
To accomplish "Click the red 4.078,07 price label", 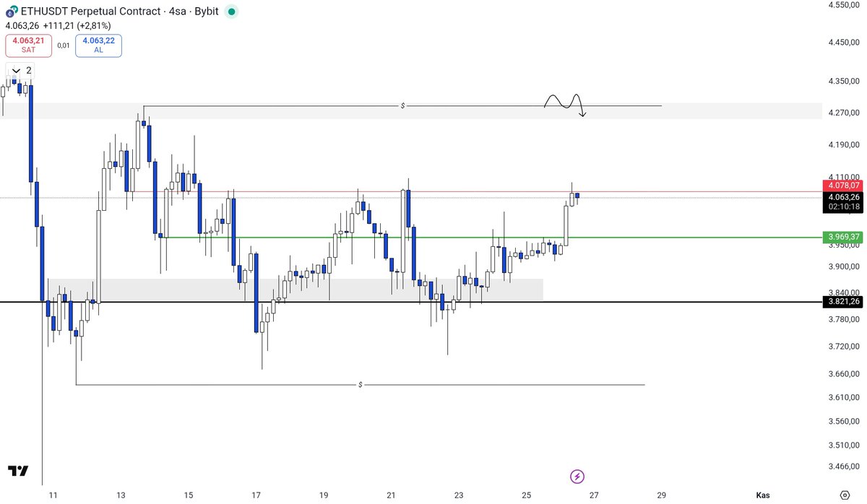I will pyautogui.click(x=844, y=186).
